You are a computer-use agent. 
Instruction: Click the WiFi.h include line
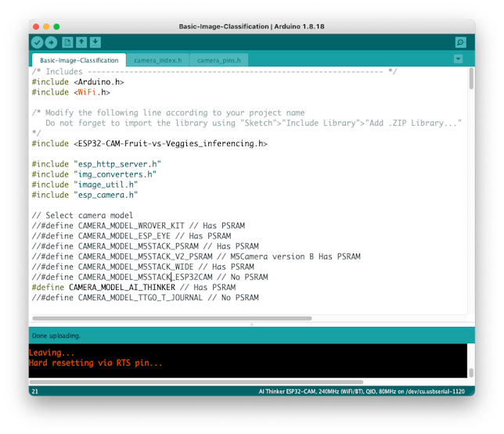click(70, 92)
